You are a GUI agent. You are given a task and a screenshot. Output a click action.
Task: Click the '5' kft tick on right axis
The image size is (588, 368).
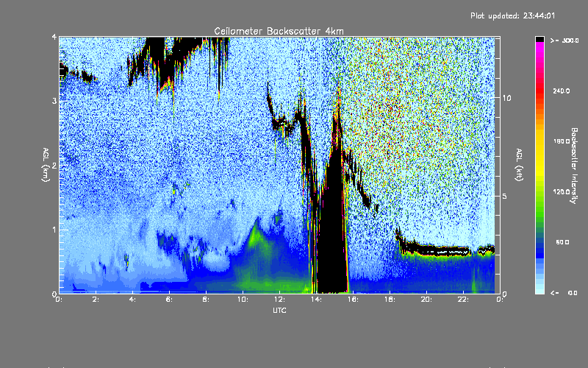coord(505,196)
